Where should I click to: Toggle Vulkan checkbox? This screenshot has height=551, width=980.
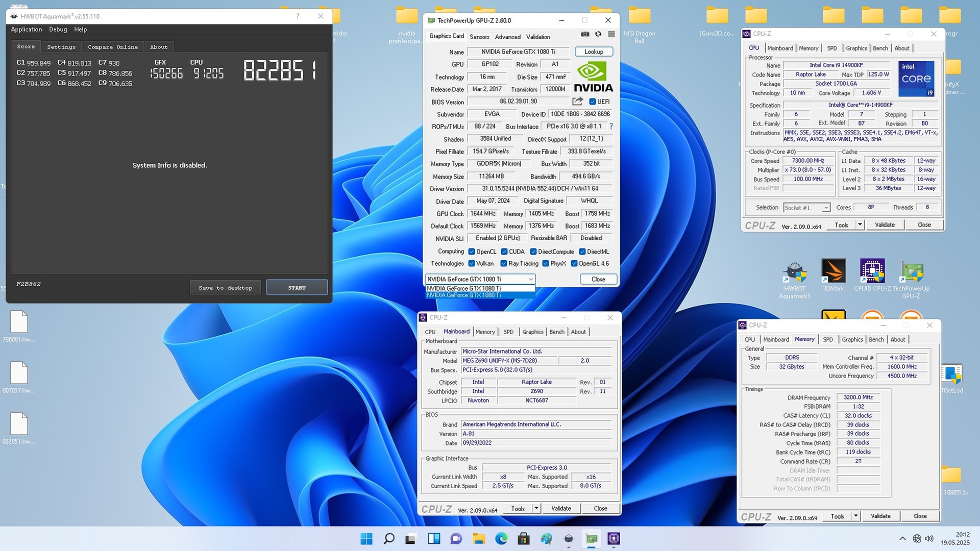pos(472,263)
